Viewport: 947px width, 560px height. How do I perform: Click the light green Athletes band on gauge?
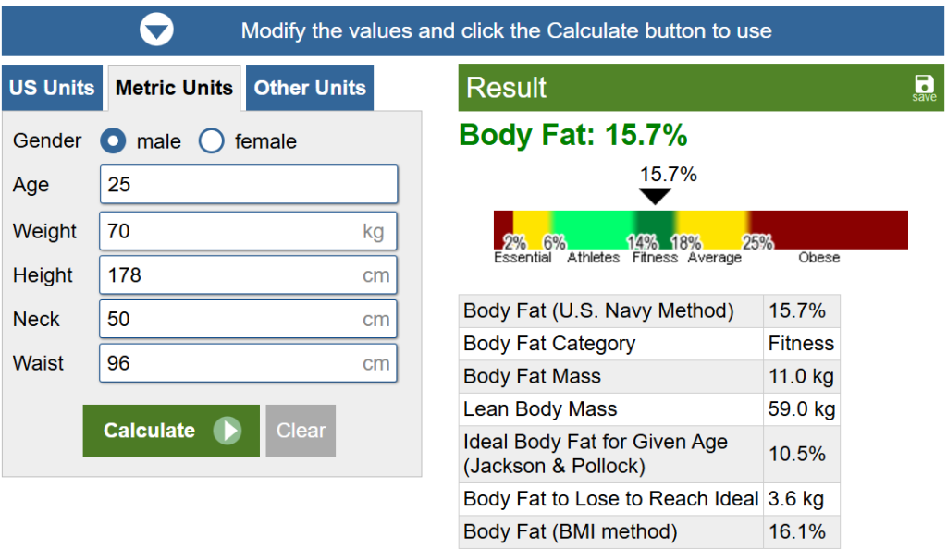[x=592, y=227]
